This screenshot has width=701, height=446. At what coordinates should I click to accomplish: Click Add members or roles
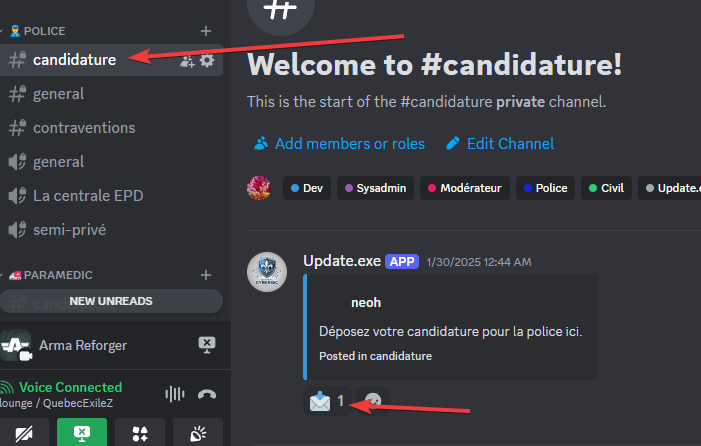[x=339, y=143]
